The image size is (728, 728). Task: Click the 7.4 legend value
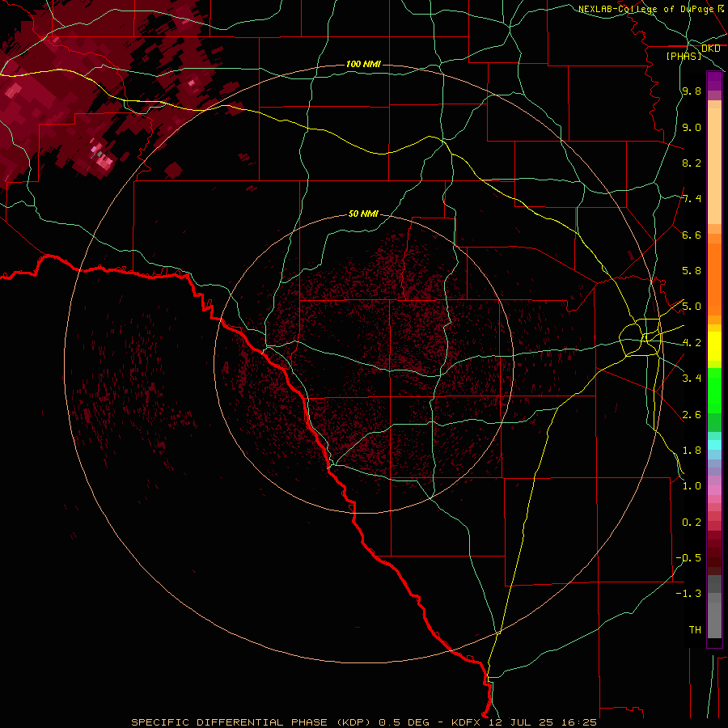click(692, 199)
